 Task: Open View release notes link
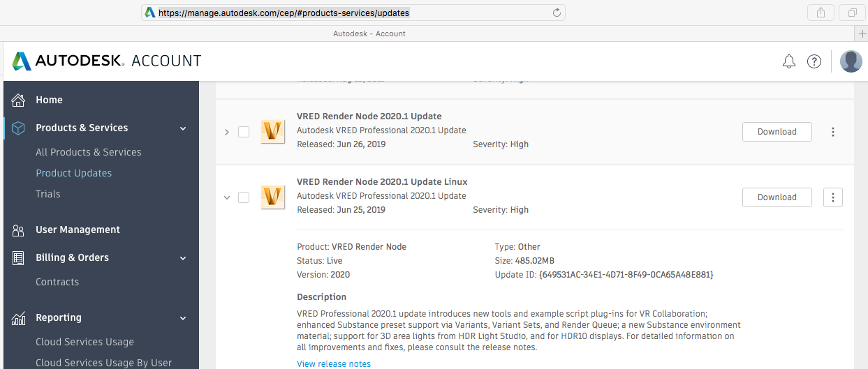pos(334,364)
